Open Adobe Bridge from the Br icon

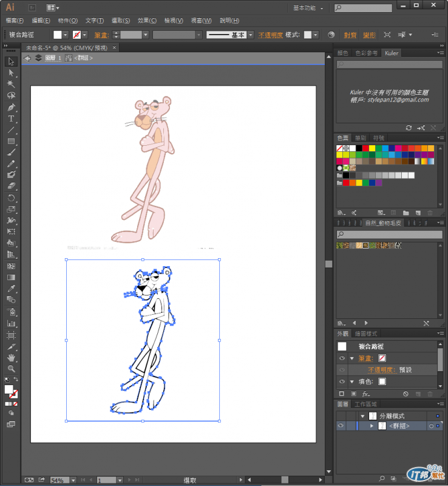tap(32, 8)
